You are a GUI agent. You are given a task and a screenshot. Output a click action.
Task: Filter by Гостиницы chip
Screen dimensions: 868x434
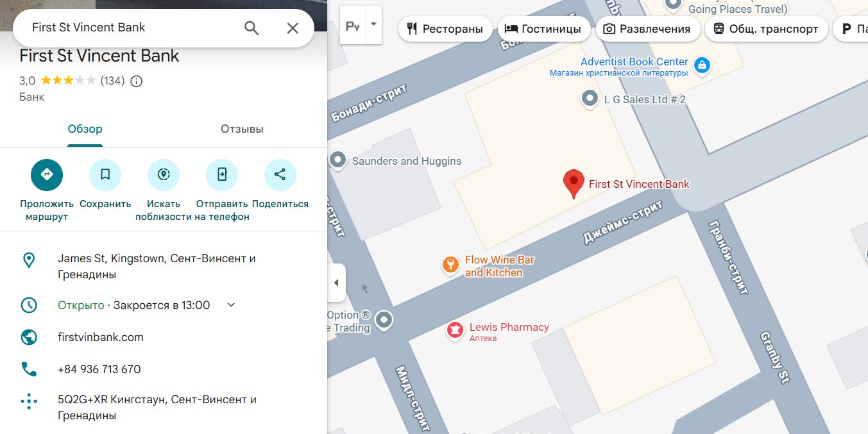click(x=543, y=29)
